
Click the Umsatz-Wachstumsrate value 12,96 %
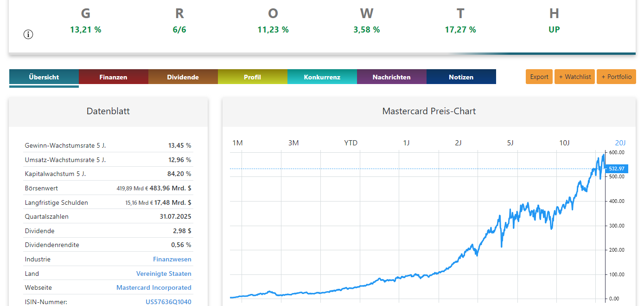(180, 160)
